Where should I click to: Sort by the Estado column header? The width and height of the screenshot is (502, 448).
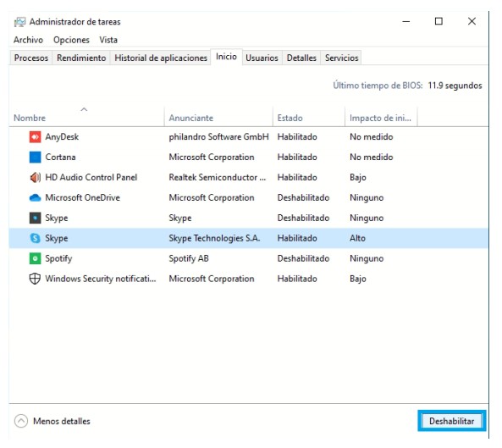pos(290,118)
